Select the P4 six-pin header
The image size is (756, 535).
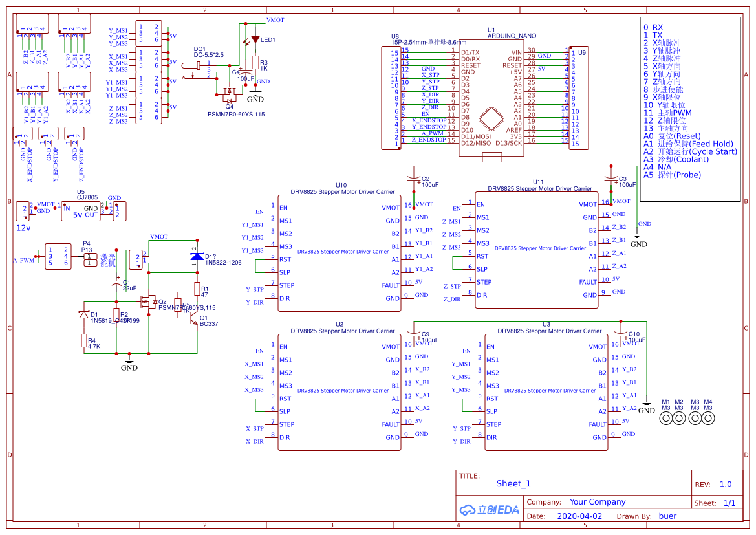[x=58, y=256]
